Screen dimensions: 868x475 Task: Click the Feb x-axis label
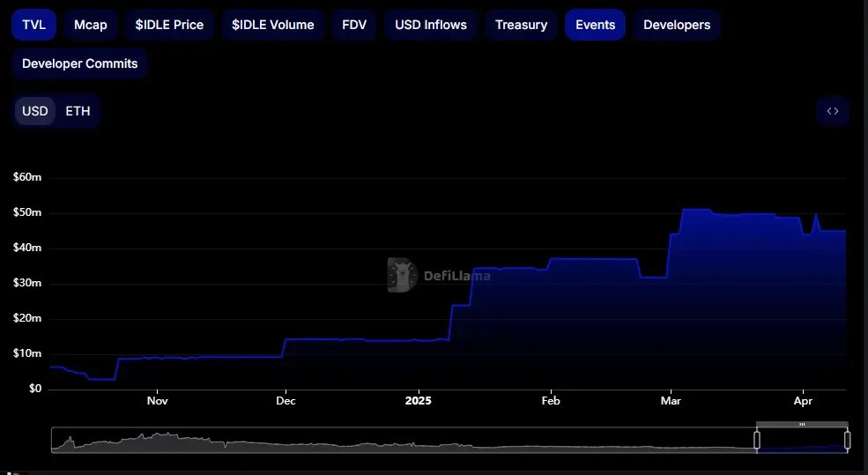551,401
